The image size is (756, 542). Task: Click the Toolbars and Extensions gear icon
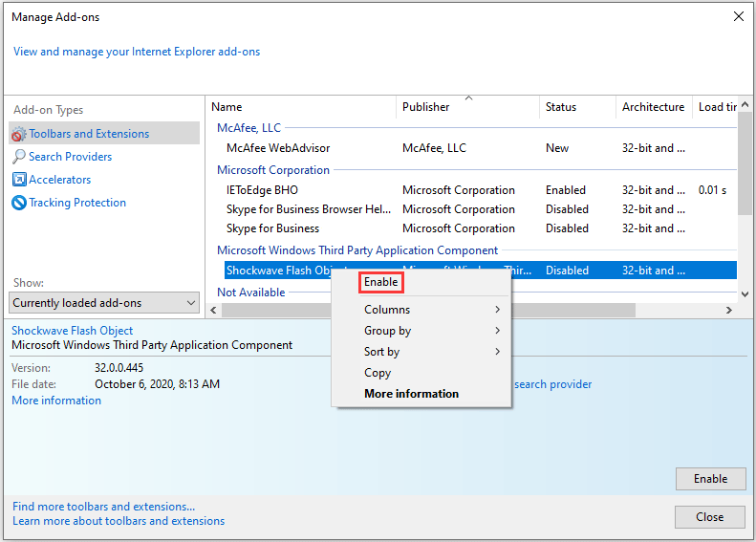tap(19, 134)
